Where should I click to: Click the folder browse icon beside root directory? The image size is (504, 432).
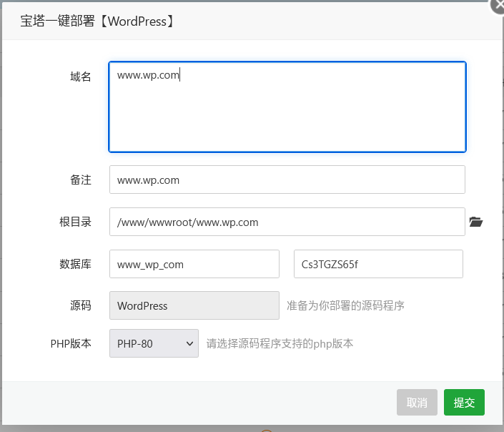point(475,222)
